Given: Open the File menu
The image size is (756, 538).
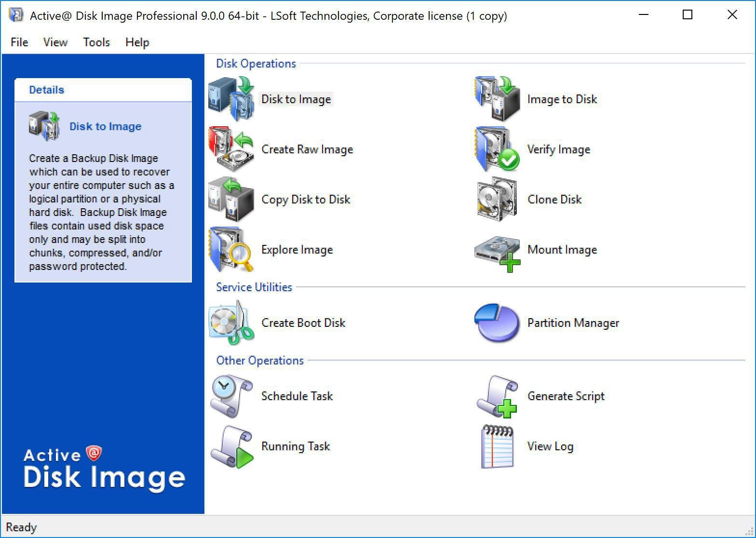Looking at the screenshot, I should (19, 42).
